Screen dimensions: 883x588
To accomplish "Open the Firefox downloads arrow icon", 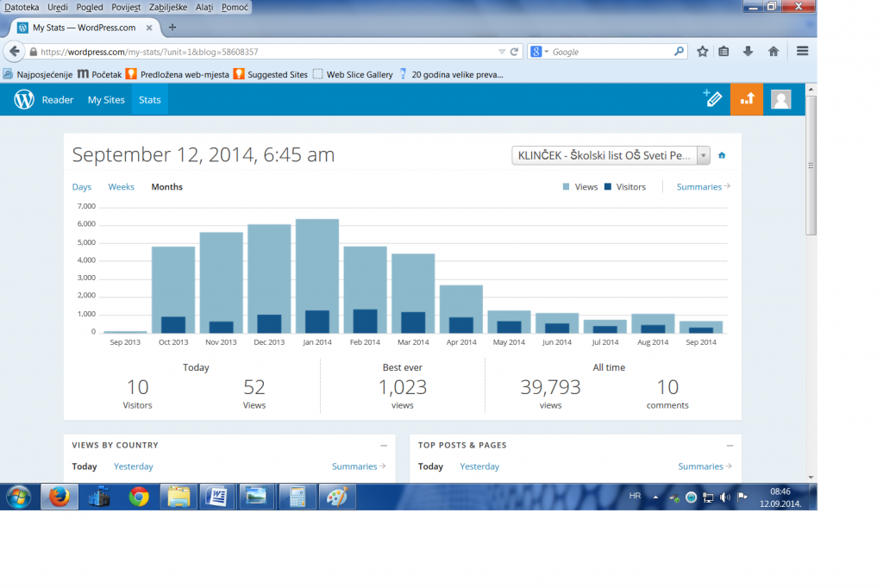I will 748,52.
